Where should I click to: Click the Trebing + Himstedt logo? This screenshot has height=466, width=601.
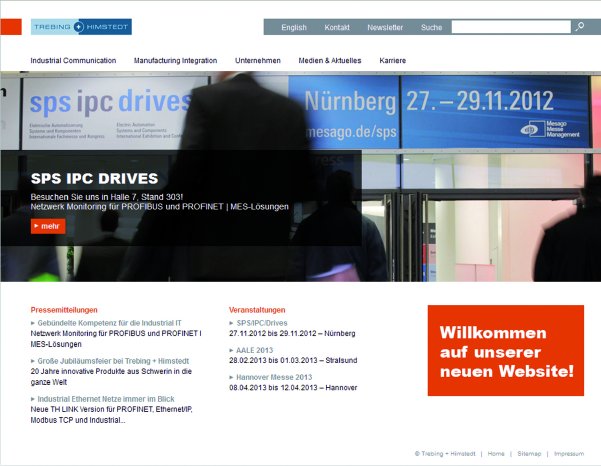coord(81,27)
